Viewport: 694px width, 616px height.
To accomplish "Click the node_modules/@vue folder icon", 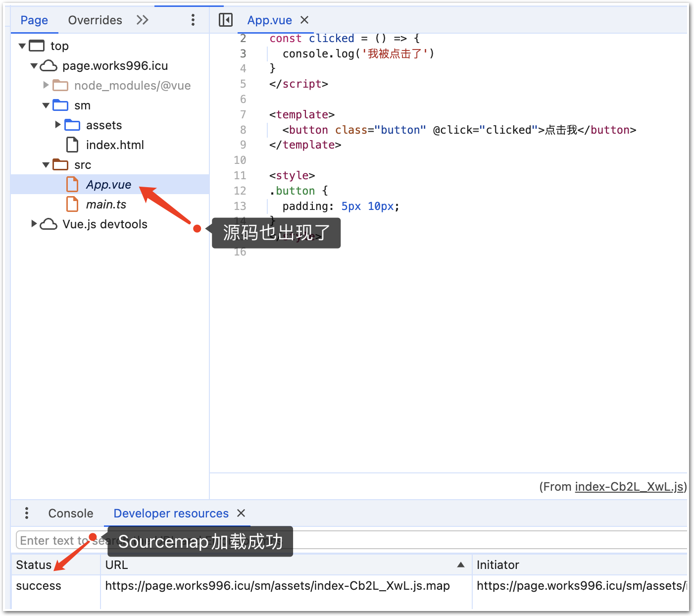I will point(60,86).
